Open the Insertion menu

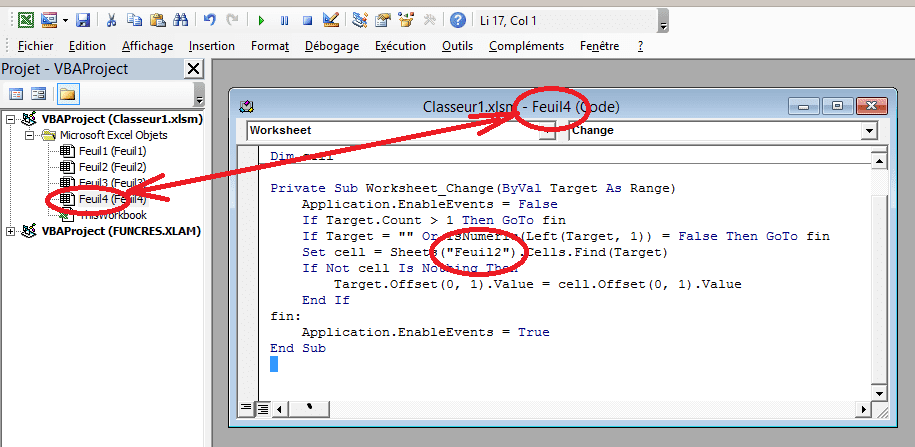[x=211, y=46]
